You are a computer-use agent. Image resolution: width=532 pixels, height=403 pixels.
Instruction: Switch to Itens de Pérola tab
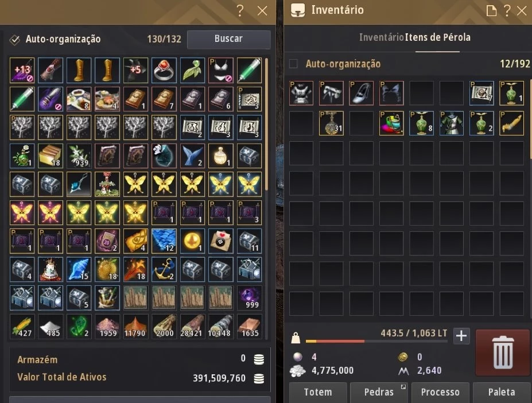pos(438,37)
